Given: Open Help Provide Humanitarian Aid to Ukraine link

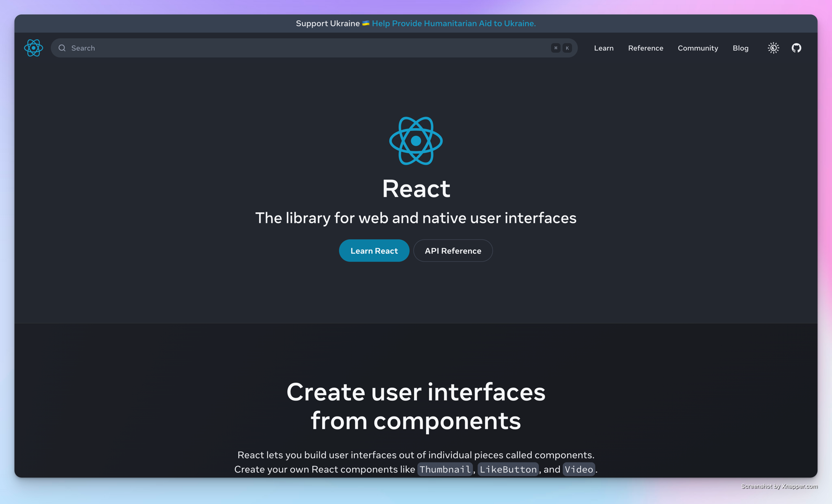Looking at the screenshot, I should click(x=454, y=23).
